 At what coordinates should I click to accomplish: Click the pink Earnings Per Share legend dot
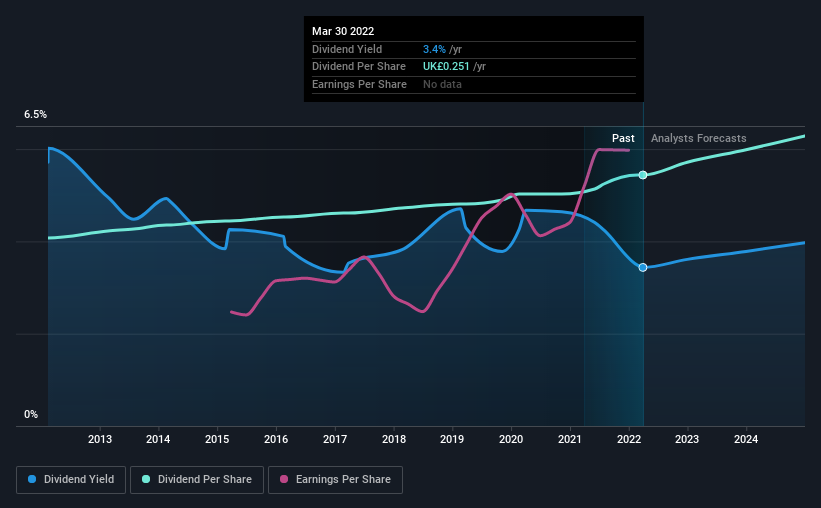click(284, 479)
